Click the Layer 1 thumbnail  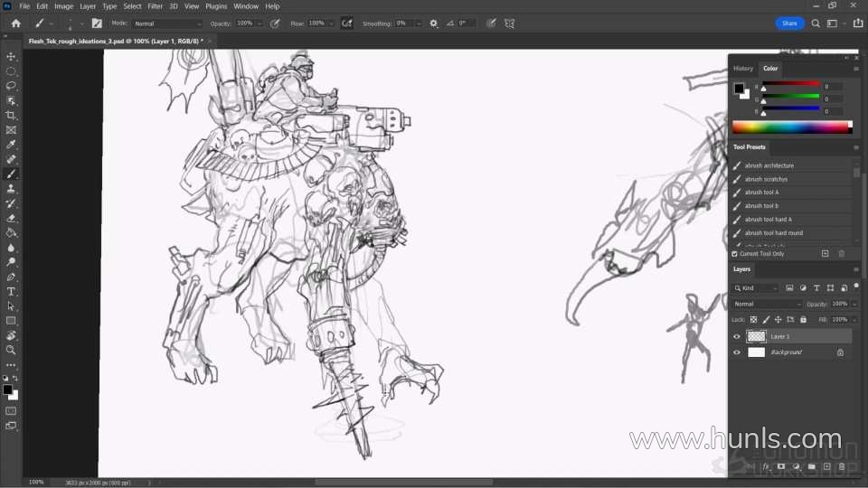pyautogui.click(x=757, y=336)
